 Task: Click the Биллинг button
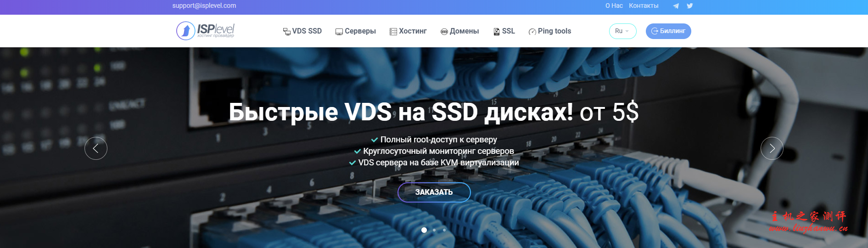point(668,31)
